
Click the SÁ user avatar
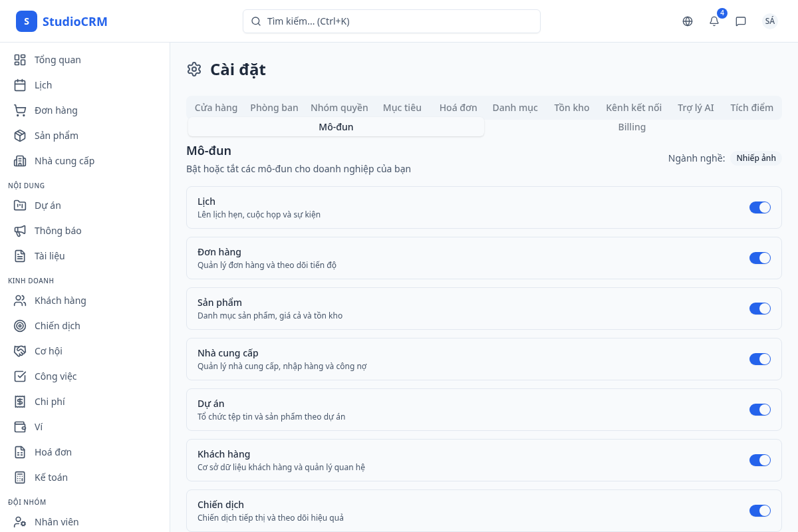coord(769,21)
